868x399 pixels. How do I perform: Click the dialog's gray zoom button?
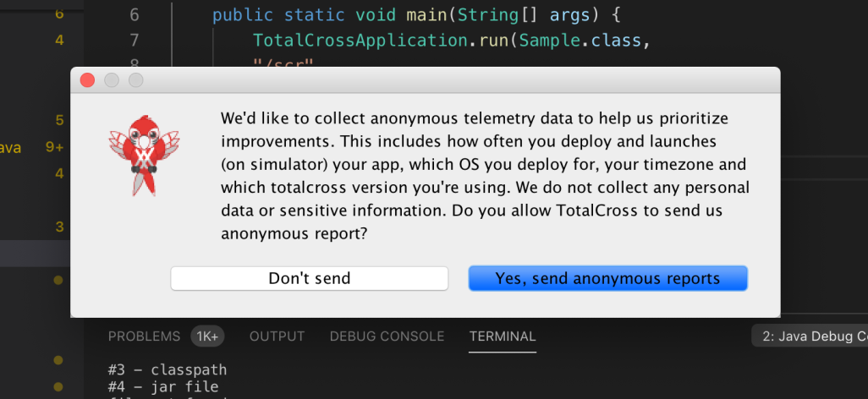click(x=136, y=80)
